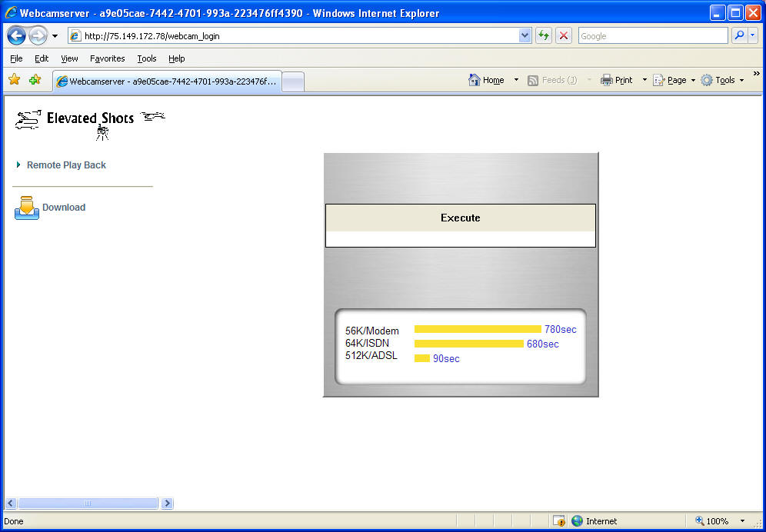Image resolution: width=766 pixels, height=532 pixels.
Task: Open the search provider options dropdown
Action: (x=753, y=35)
